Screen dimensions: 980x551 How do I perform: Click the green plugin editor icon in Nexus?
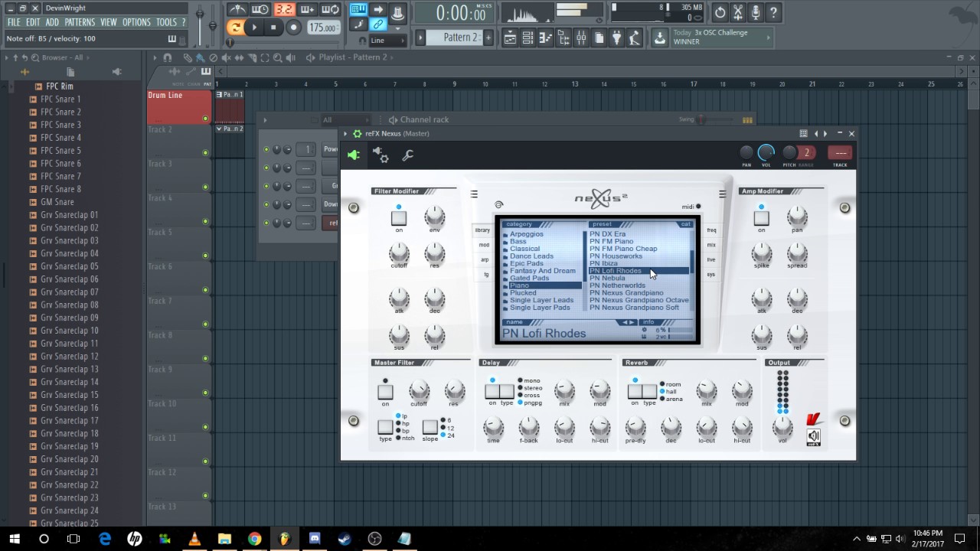pos(354,155)
